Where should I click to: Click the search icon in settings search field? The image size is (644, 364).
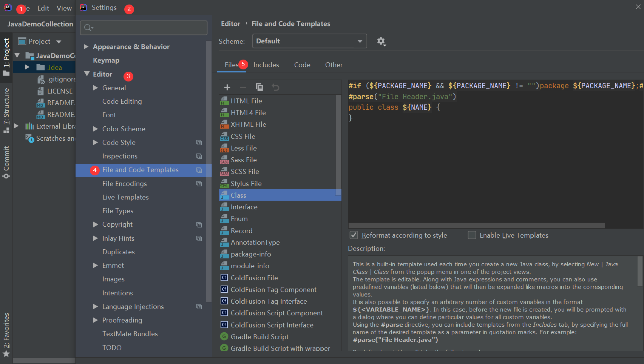(88, 28)
